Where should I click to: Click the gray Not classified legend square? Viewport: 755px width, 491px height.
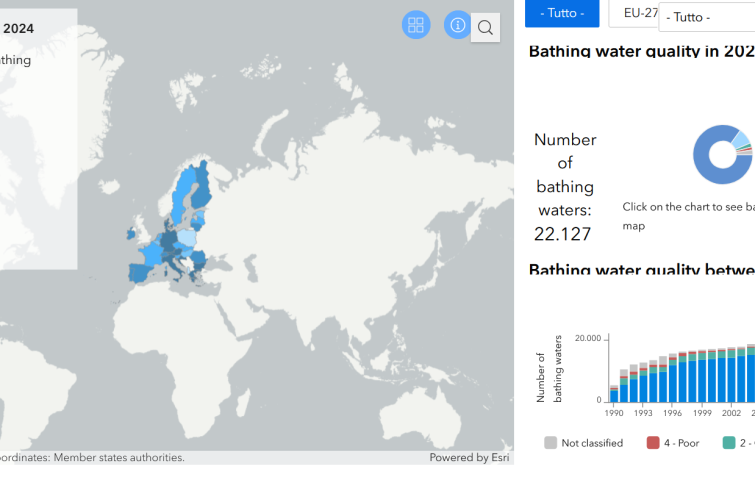point(550,442)
